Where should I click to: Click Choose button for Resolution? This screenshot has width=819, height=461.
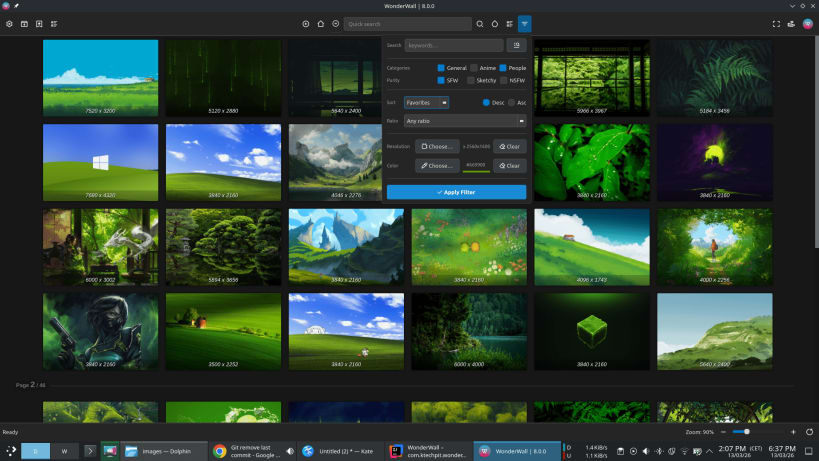pyautogui.click(x=437, y=146)
